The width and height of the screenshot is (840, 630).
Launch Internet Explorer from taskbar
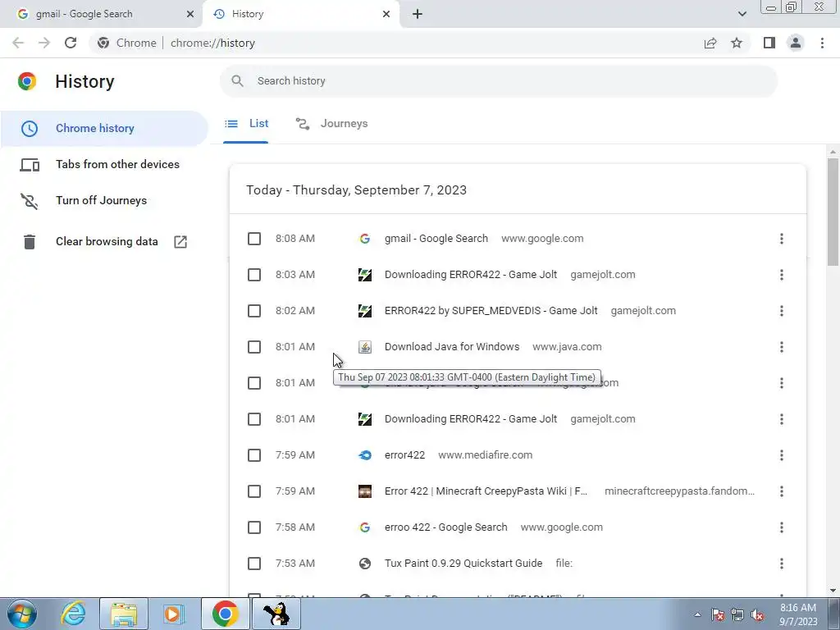coord(73,614)
